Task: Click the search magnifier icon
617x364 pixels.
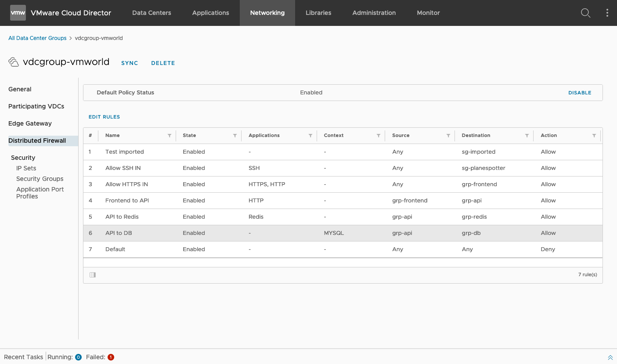Action: coord(585,13)
